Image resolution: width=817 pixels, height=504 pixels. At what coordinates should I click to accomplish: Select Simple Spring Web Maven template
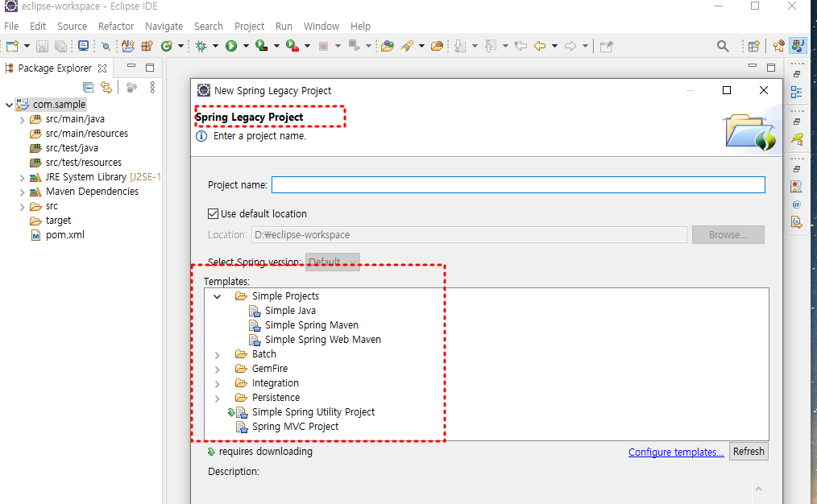click(322, 340)
